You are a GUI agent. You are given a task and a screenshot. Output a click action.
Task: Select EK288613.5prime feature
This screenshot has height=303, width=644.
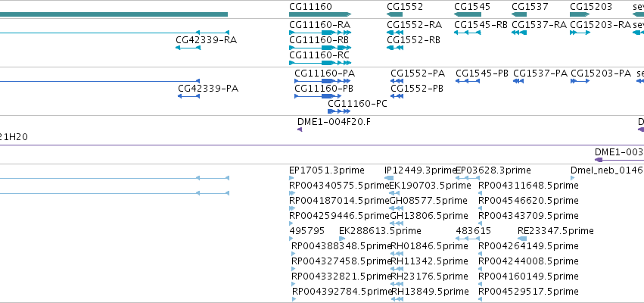(x=381, y=232)
